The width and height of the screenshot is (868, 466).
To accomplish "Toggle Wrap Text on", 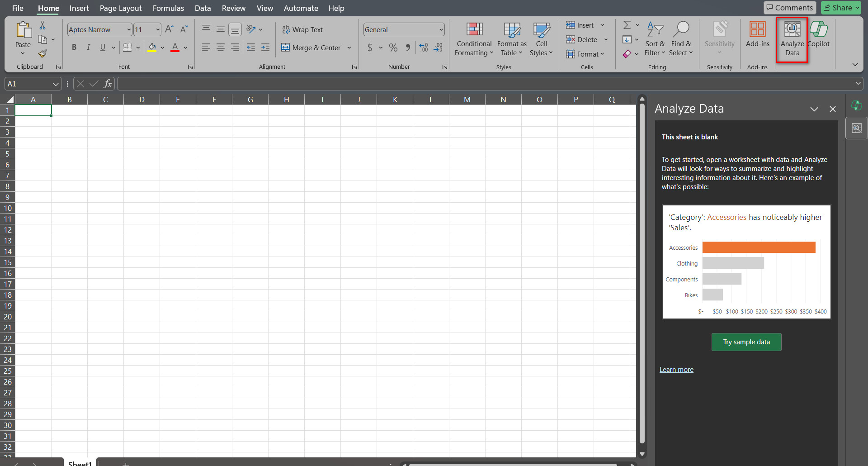I will tap(302, 30).
